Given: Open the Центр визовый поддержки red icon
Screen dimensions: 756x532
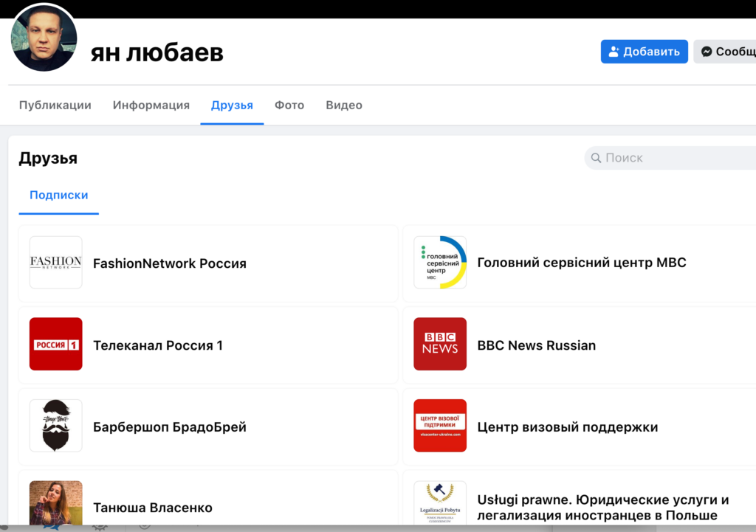Looking at the screenshot, I should (440, 426).
